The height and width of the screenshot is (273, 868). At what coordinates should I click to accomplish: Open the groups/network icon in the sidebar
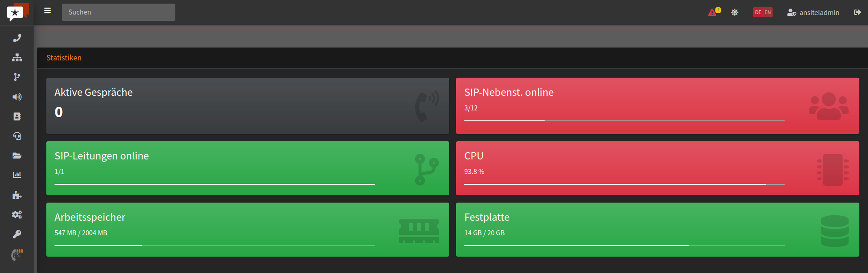click(x=17, y=57)
